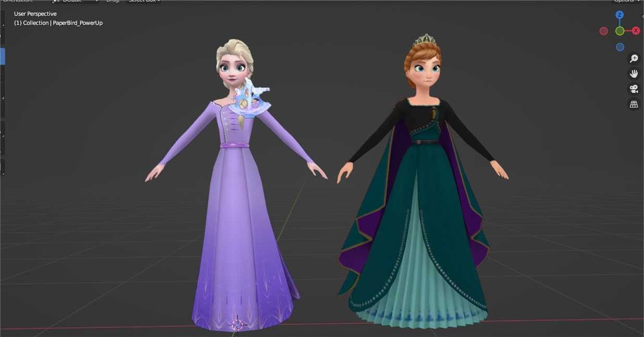
Task: Click the 3D cursor at Elsa's dress hem
Action: [237, 324]
